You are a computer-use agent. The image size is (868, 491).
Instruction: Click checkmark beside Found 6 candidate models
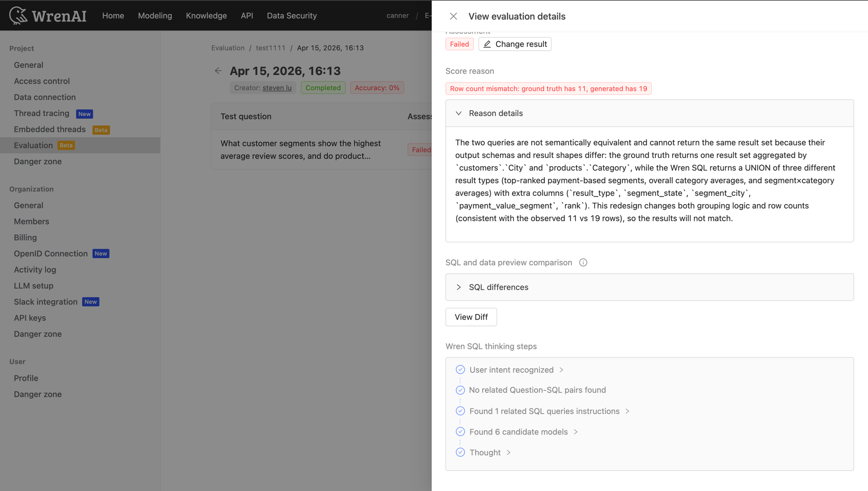(460, 432)
